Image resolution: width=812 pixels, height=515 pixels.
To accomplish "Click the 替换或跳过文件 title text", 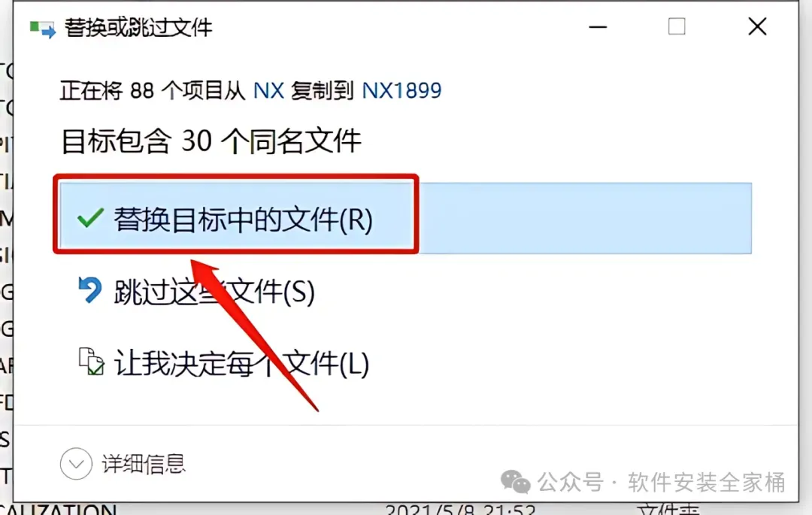I will point(138,28).
